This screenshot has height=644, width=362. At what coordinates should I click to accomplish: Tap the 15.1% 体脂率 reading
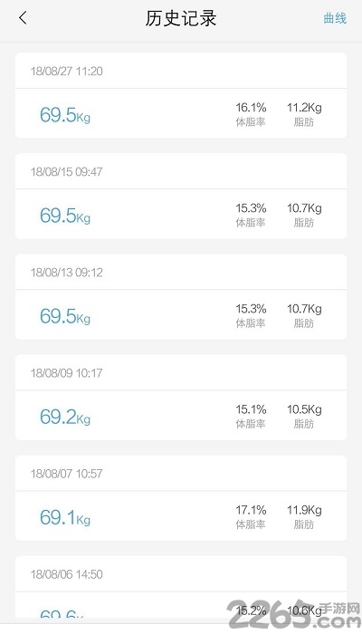251,416
